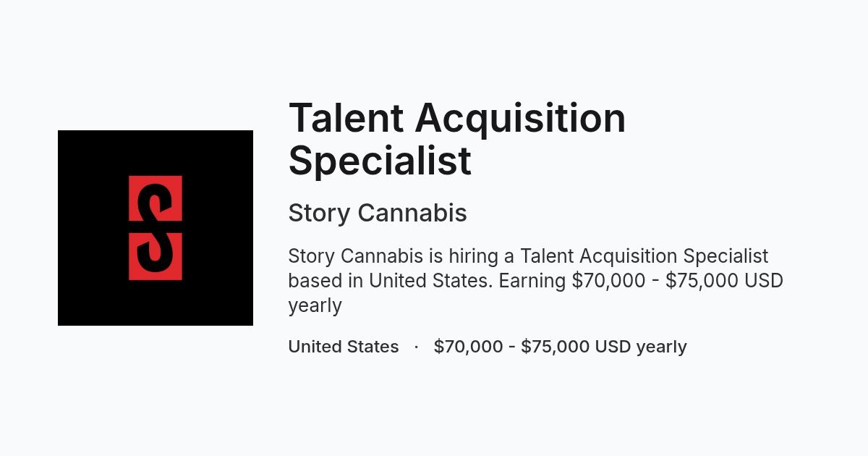Click the United States location tag at bottom

pyautogui.click(x=344, y=347)
